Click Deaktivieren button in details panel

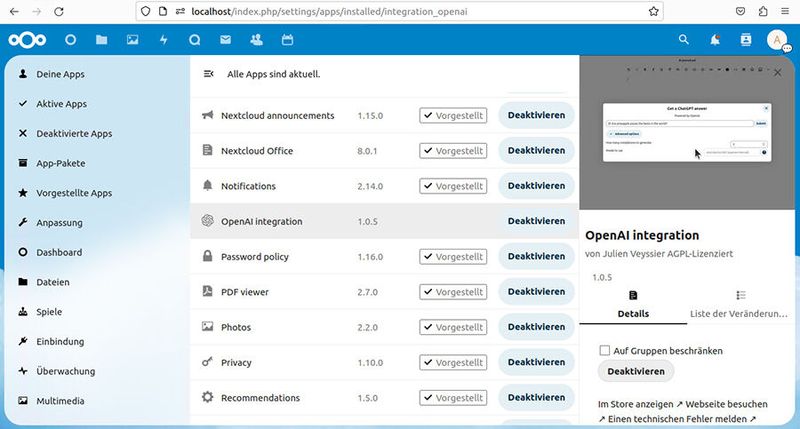636,371
